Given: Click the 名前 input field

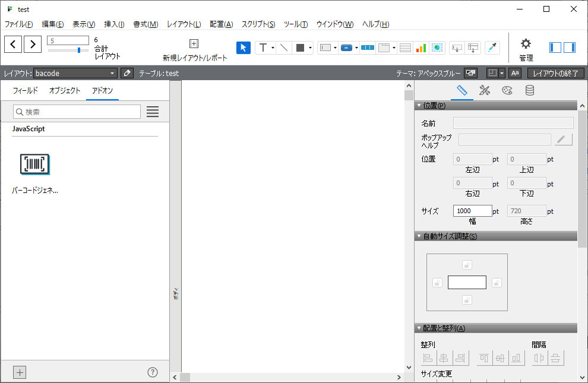Looking at the screenshot, I should (x=513, y=123).
